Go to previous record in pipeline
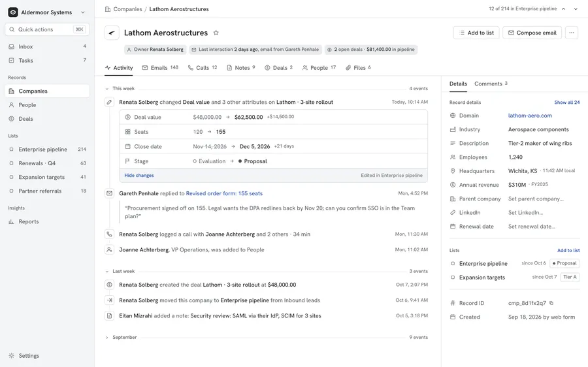The height and width of the screenshot is (367, 588). [x=563, y=8]
